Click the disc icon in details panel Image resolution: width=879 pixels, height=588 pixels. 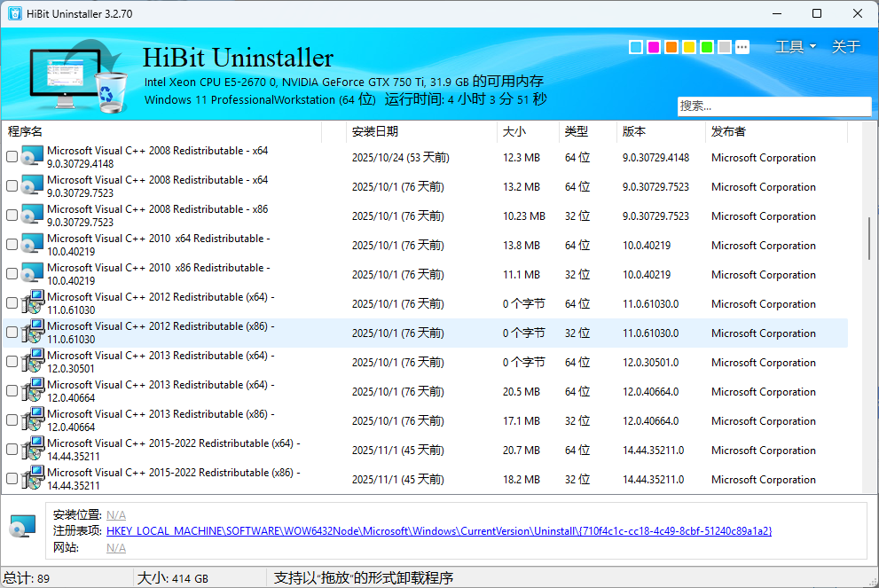(21, 529)
